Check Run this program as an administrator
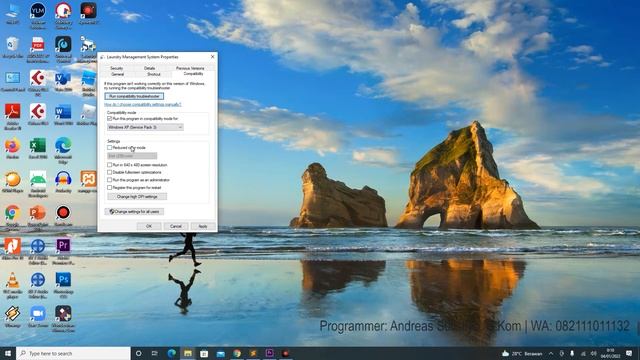The width and height of the screenshot is (640, 360). 109,180
